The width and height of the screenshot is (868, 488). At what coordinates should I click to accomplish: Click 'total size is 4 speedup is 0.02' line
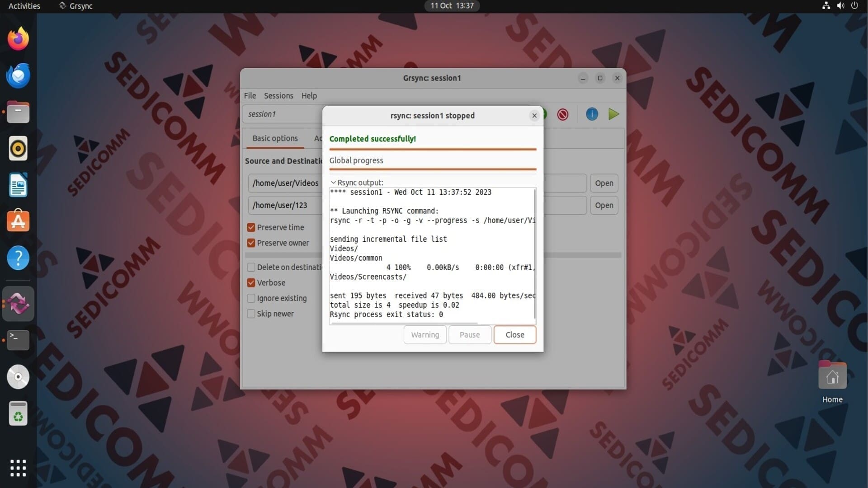tap(394, 305)
